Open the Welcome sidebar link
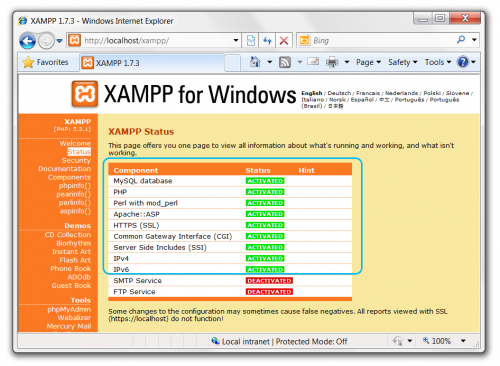 coord(75,143)
